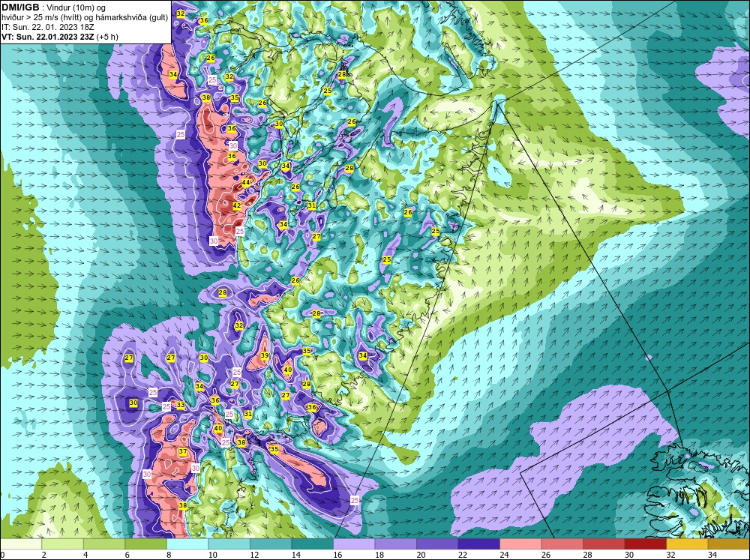Click the legend scale tick label 8
Viewport: 750px width, 560px height.
pyautogui.click(x=169, y=555)
